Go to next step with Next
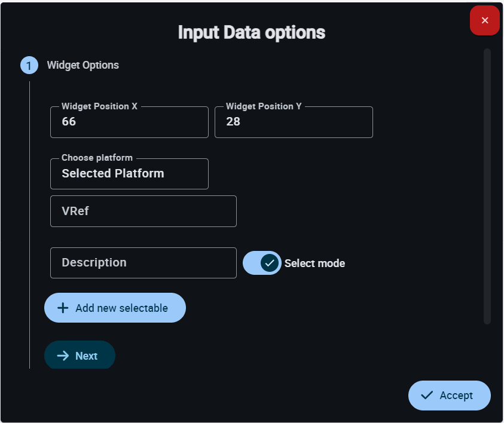 (x=80, y=355)
